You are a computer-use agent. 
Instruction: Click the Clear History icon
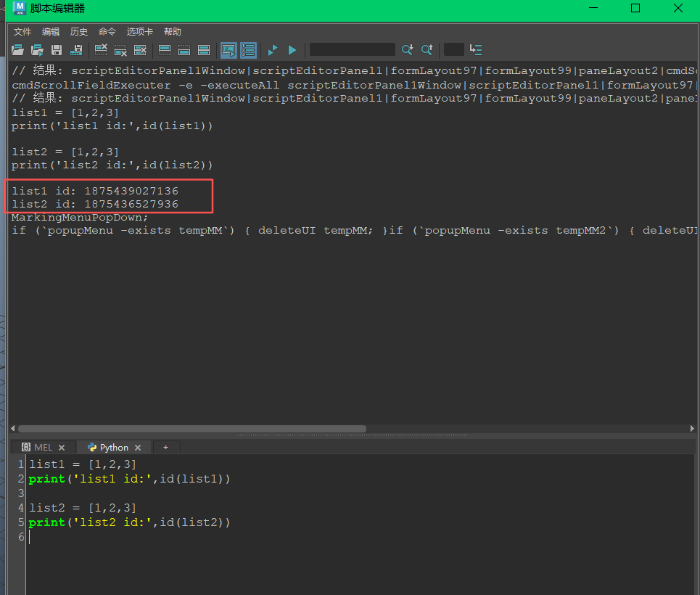(x=102, y=50)
